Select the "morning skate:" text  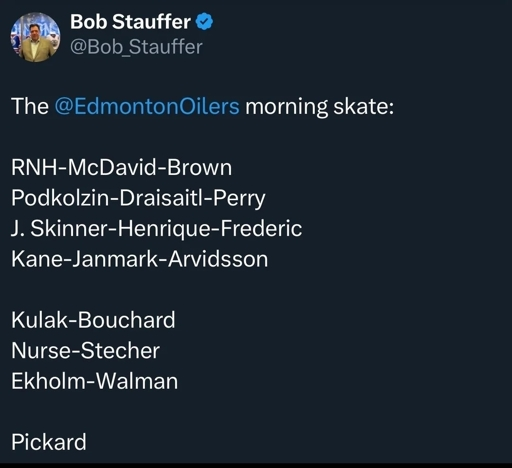[320, 107]
